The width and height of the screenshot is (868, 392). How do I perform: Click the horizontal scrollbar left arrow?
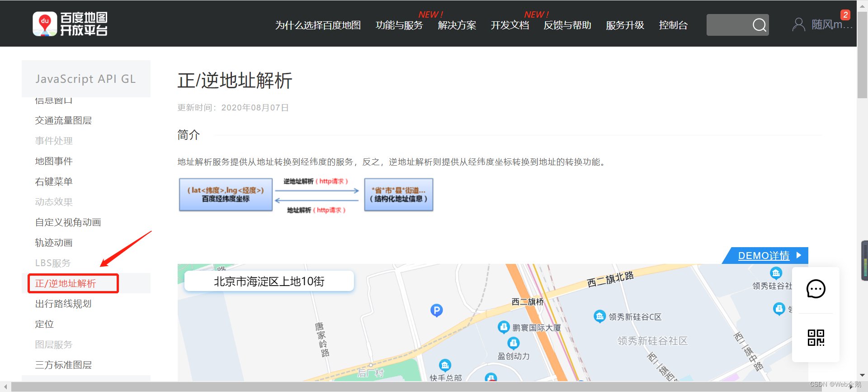point(5,387)
